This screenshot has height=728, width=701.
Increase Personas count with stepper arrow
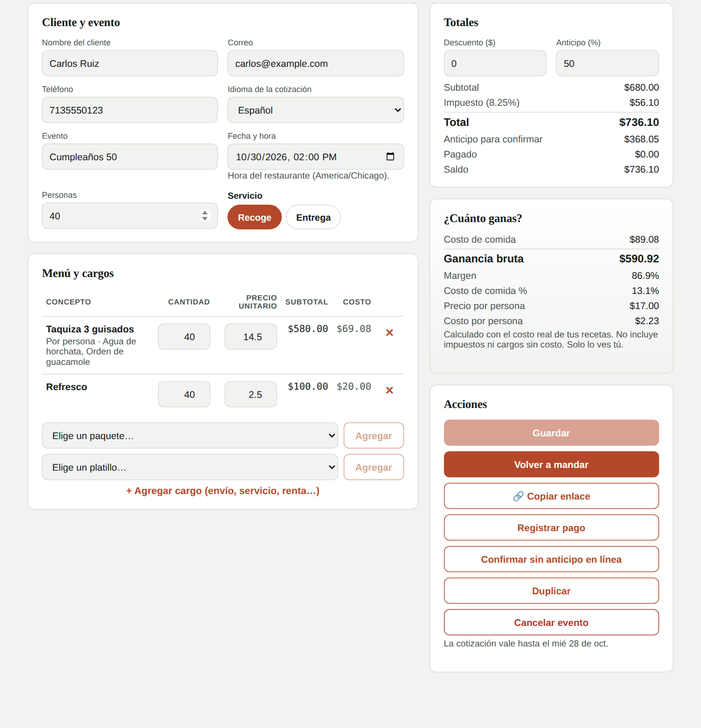click(x=205, y=213)
